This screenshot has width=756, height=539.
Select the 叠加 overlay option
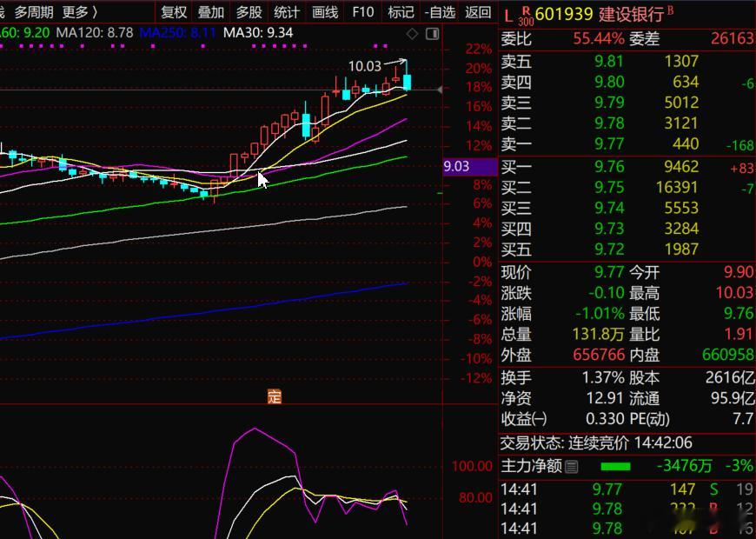tap(211, 12)
